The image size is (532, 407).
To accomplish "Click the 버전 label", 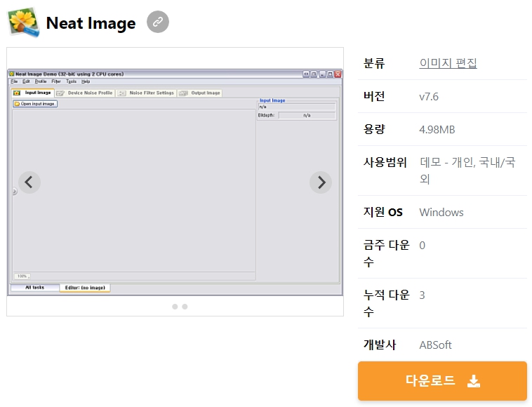I will coord(374,96).
